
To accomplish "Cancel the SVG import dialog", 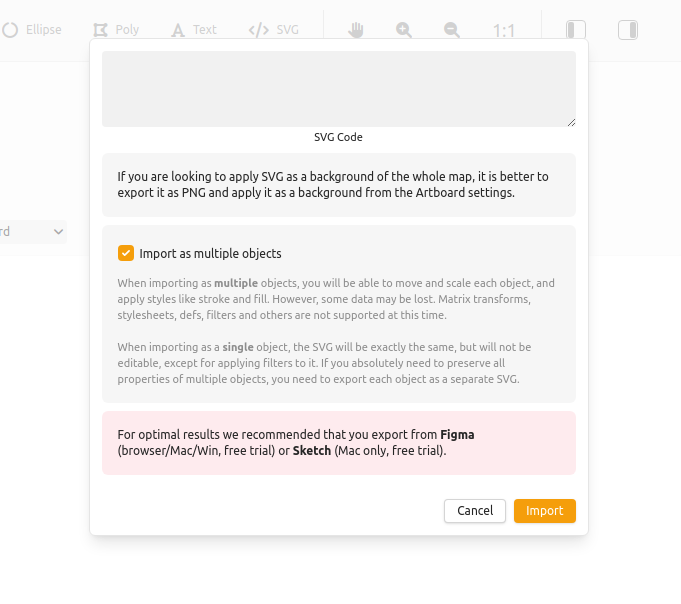I will [475, 510].
